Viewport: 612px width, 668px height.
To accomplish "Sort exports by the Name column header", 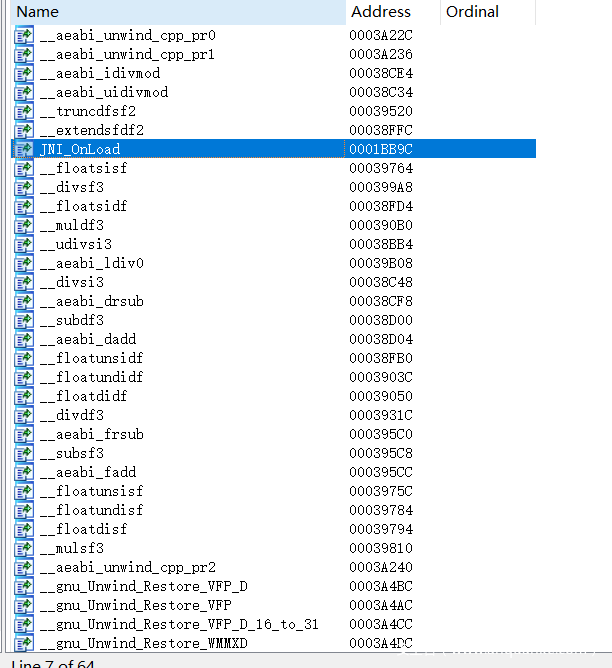I will point(37,12).
